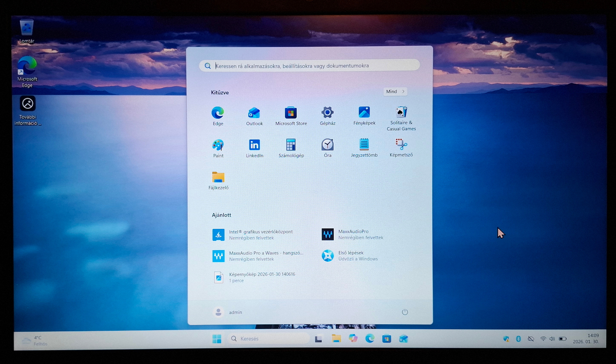
Task: Open Edge from the taskbar
Action: click(x=370, y=338)
